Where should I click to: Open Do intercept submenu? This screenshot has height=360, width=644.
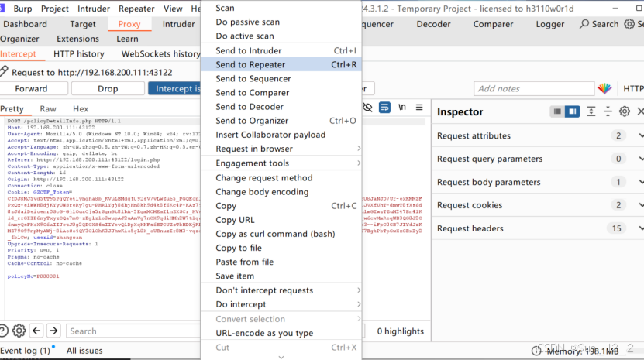tap(281, 304)
